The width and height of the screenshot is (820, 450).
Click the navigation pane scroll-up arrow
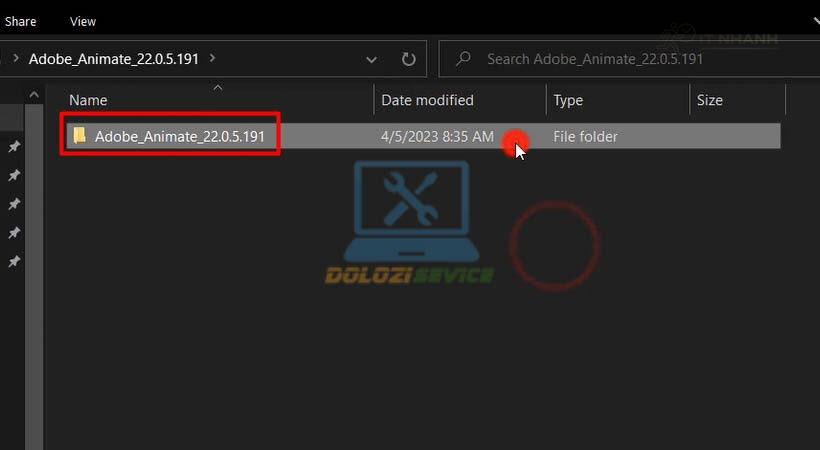click(34, 95)
